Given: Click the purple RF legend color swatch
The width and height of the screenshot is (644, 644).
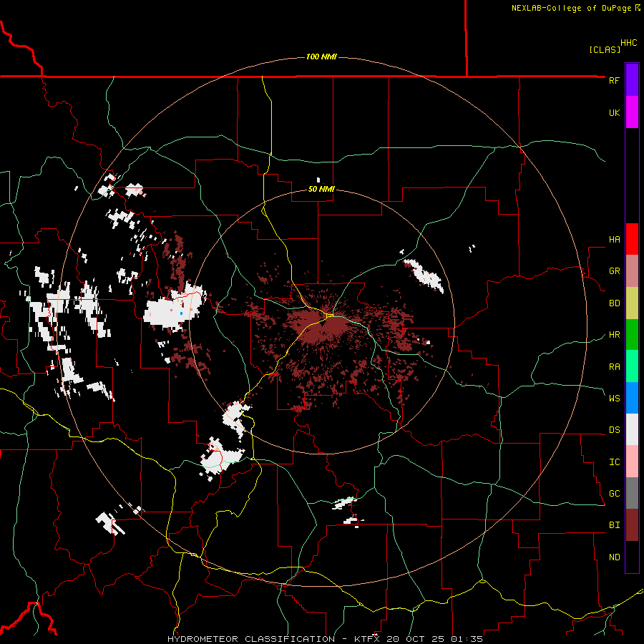Looking at the screenshot, I should (632, 80).
